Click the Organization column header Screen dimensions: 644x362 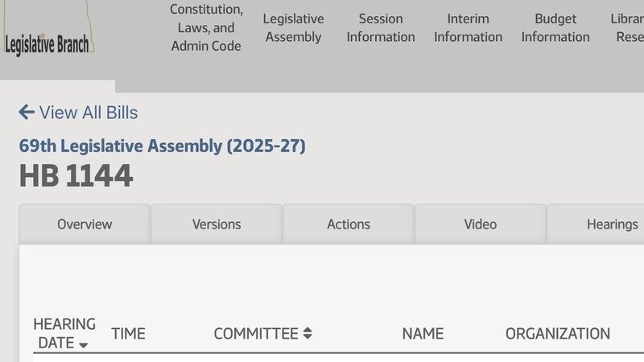[558, 333]
